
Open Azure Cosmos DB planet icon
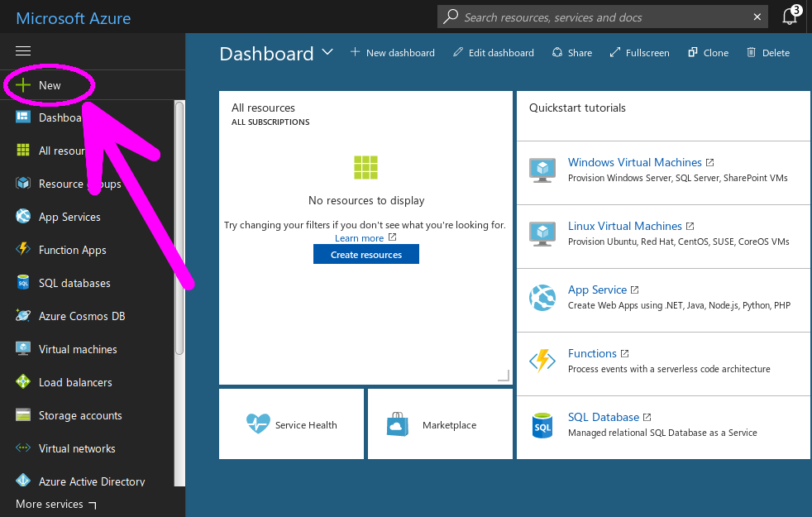point(23,315)
